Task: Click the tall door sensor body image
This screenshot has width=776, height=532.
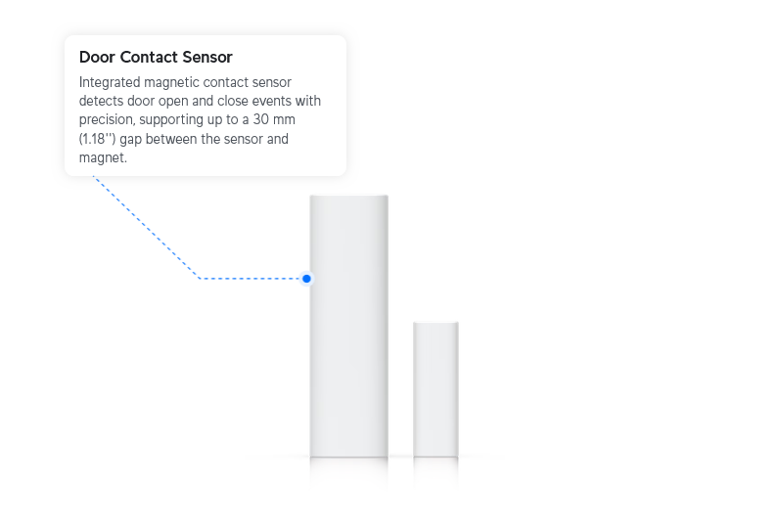Action: [x=349, y=327]
